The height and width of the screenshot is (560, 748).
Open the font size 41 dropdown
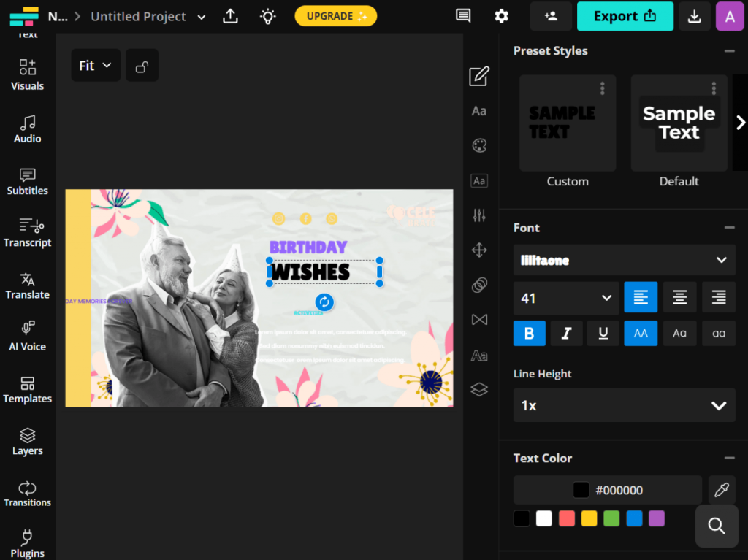[x=566, y=298]
